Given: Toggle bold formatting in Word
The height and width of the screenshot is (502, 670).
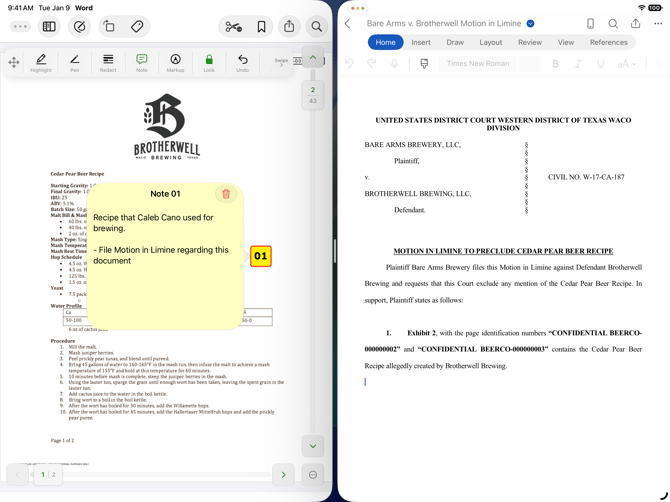Looking at the screenshot, I should click(x=555, y=64).
